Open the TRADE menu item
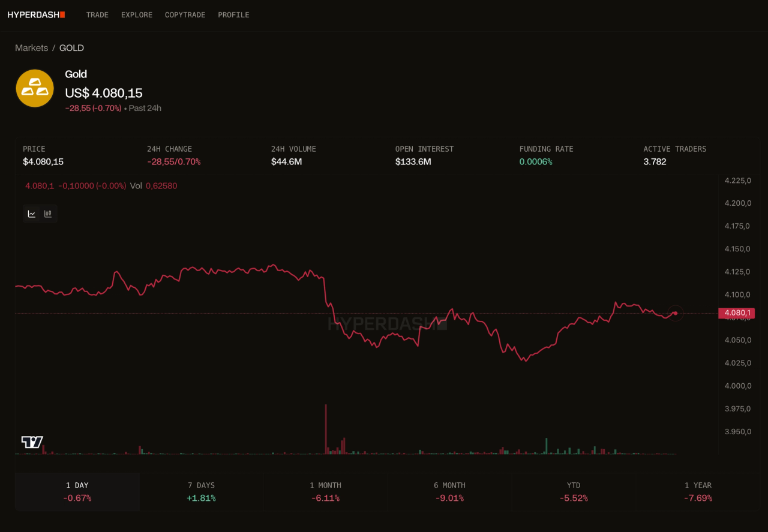768x532 pixels. 97,15
